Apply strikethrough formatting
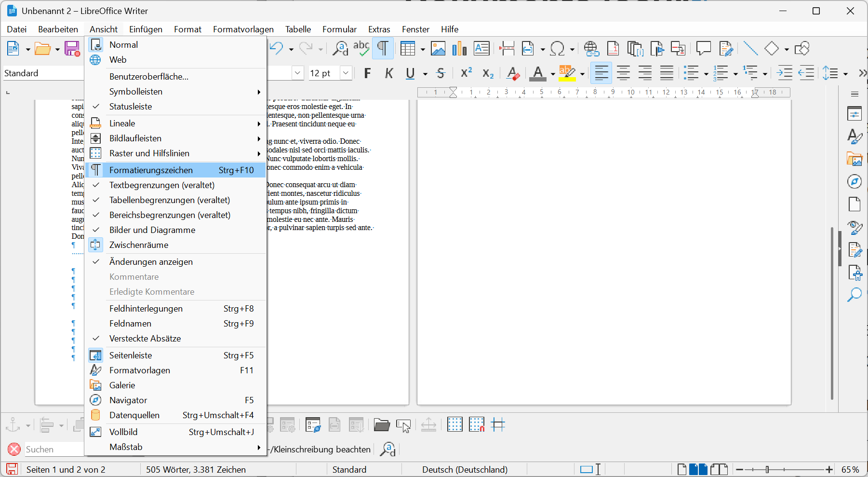The image size is (868, 477). click(x=441, y=73)
